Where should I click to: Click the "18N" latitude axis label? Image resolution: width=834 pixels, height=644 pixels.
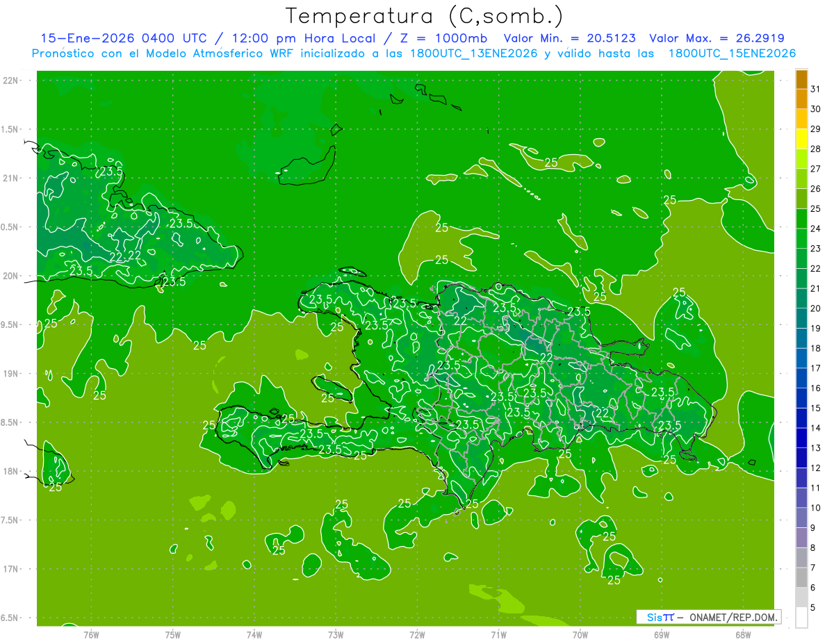tap(10, 471)
